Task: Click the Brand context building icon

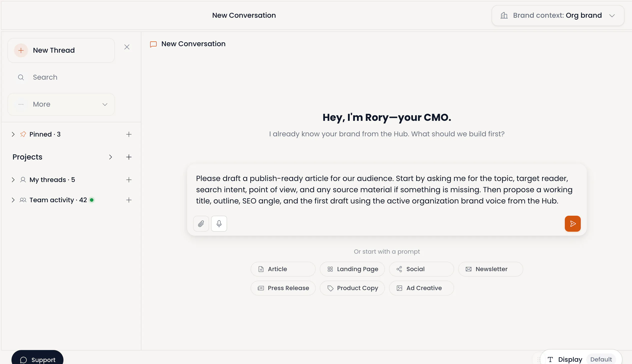Action: click(504, 15)
